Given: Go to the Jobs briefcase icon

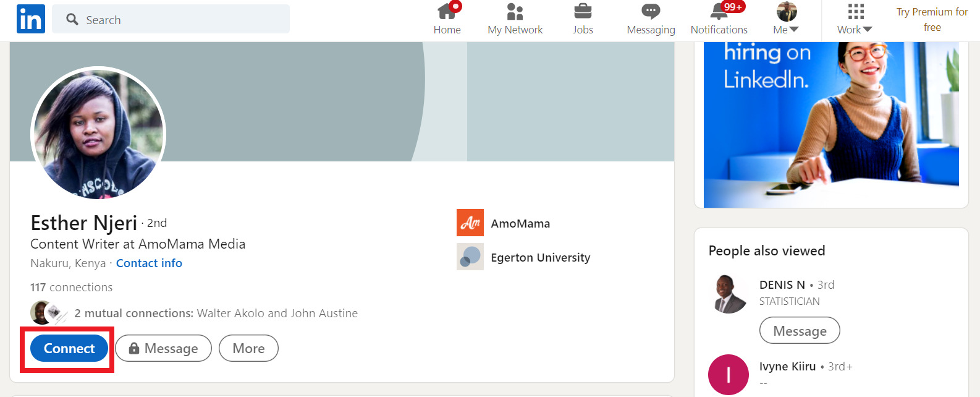Looking at the screenshot, I should pos(582,12).
